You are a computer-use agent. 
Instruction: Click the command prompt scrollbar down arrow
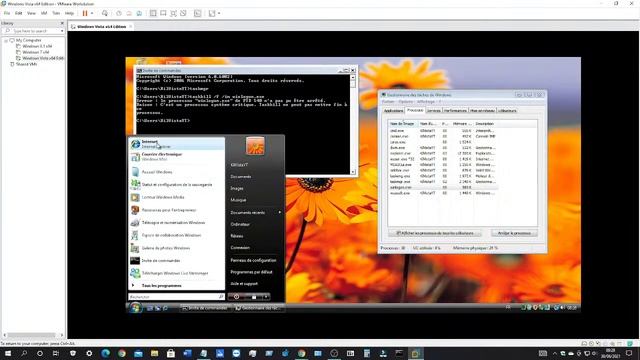coord(353,172)
